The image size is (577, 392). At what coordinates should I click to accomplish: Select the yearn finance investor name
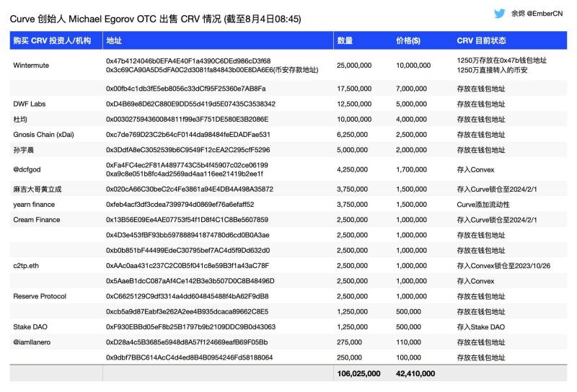click(x=34, y=205)
